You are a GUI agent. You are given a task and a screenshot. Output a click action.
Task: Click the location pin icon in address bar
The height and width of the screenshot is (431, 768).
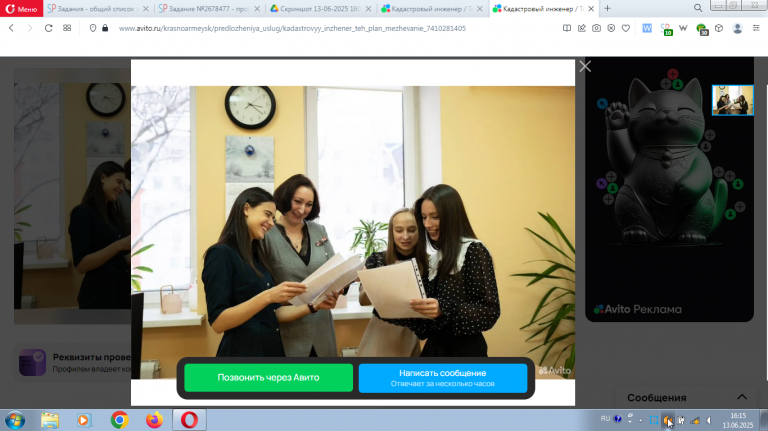[93, 28]
